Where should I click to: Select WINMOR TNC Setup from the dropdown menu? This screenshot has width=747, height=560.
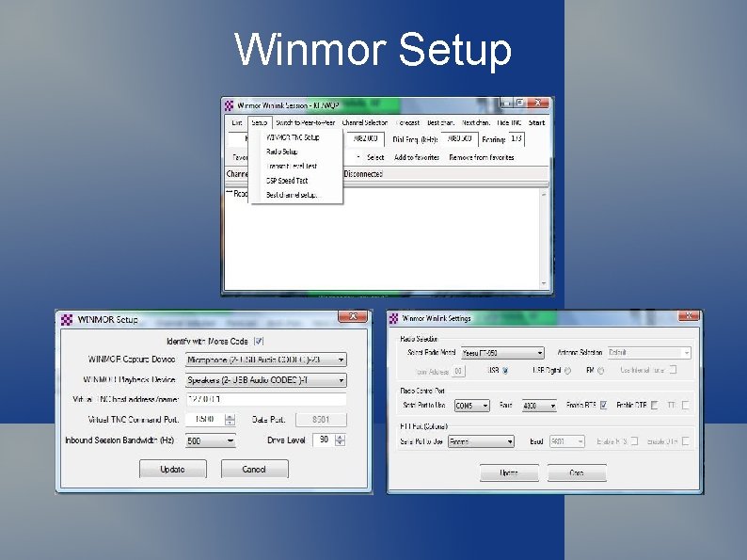pos(293,137)
